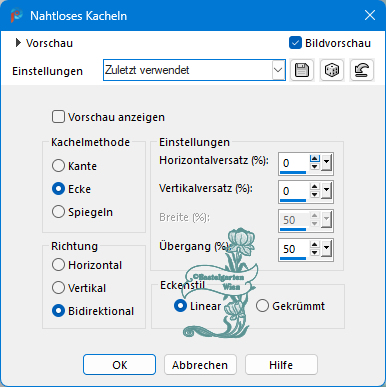This screenshot has width=386, height=387.
Task: Close the Nahtloses Kacheln dialog
Action: coord(370,15)
